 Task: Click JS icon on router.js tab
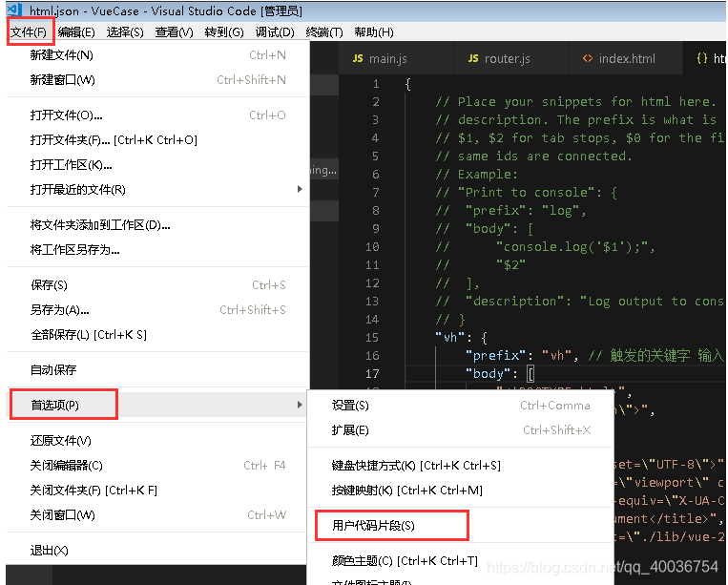[472, 58]
